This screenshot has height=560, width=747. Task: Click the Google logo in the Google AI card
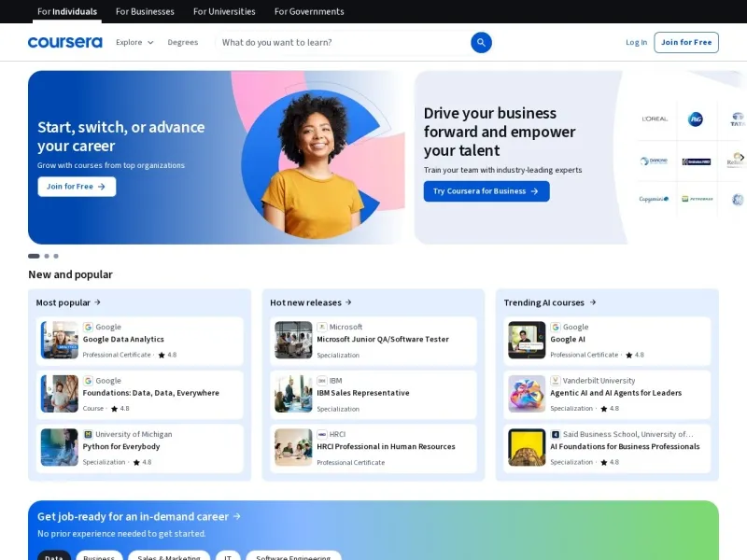point(555,327)
